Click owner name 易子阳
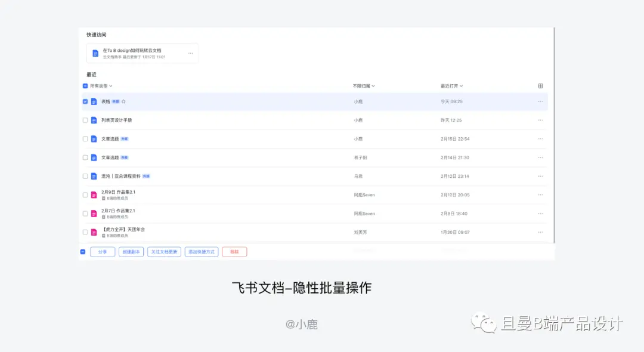The height and width of the screenshot is (352, 644). (361, 158)
